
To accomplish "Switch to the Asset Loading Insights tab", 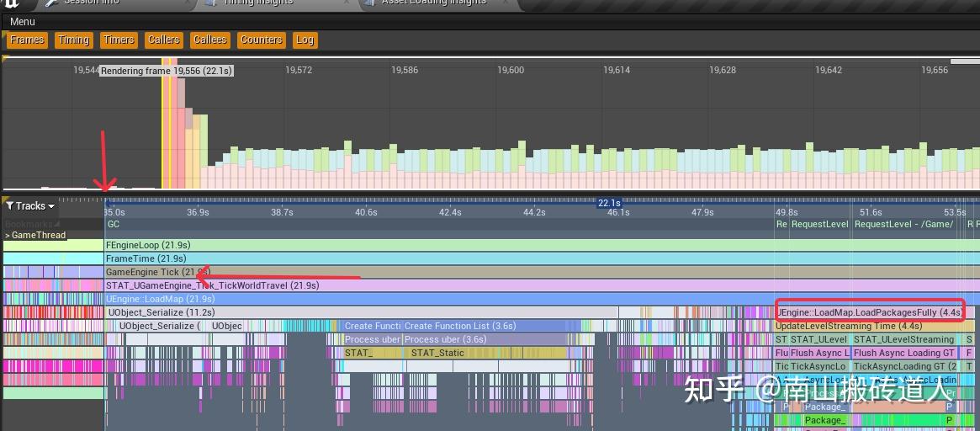I will point(433,3).
